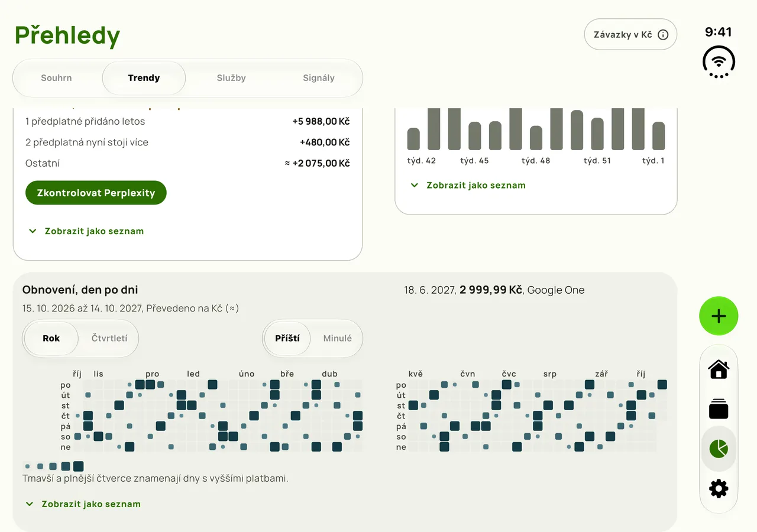Expand Zobrazit jako seznam below the heatmap legend
The height and width of the screenshot is (532, 757).
(x=83, y=504)
